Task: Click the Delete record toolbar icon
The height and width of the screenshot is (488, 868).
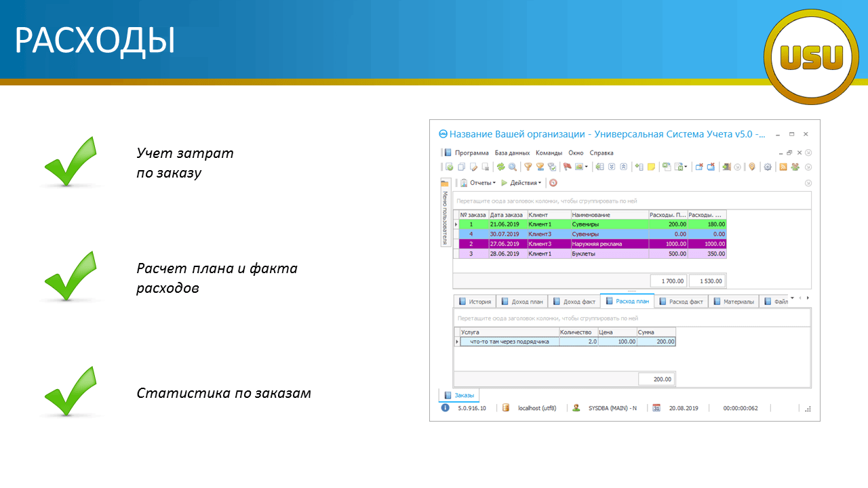Action: [486, 167]
